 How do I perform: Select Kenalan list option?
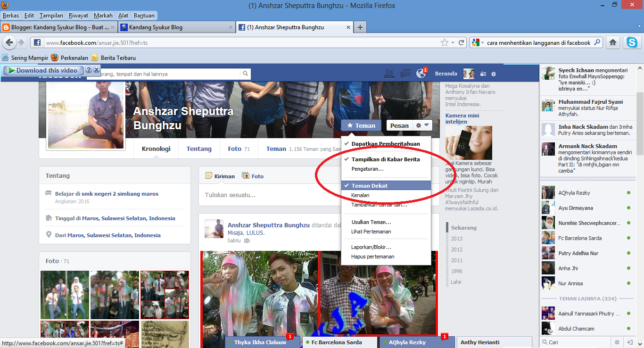(x=386, y=195)
